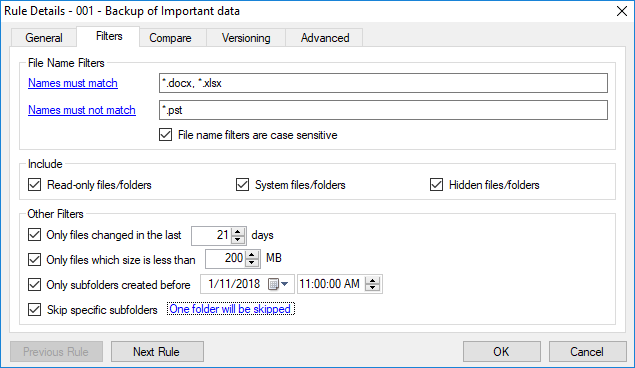Uncheck System files/folders option
635x368 pixels.
pyautogui.click(x=243, y=185)
